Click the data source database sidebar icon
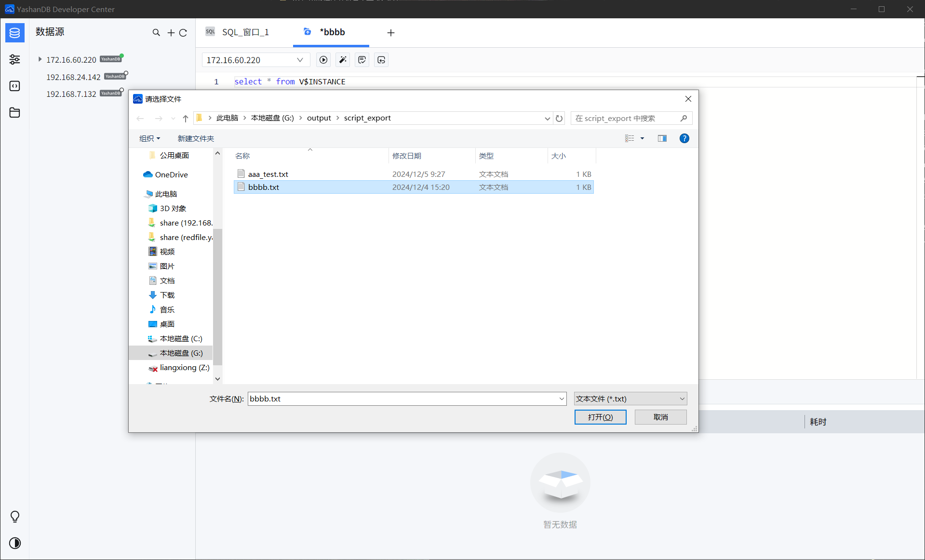The image size is (925, 560). pos(14,33)
